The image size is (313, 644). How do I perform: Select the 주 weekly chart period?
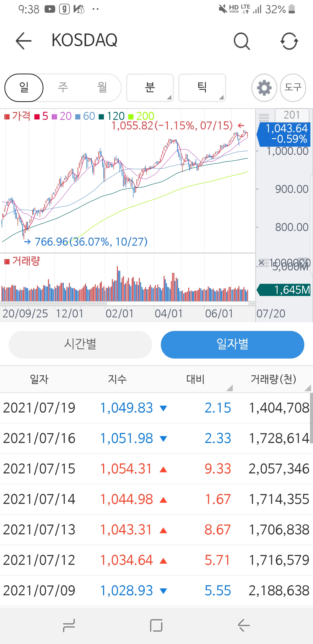coord(63,88)
